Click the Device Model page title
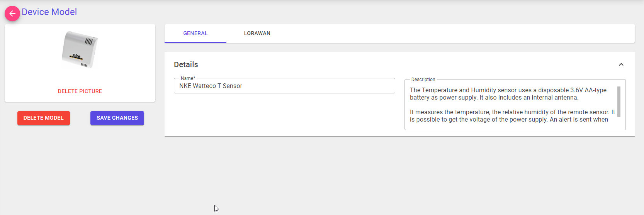 click(x=49, y=12)
